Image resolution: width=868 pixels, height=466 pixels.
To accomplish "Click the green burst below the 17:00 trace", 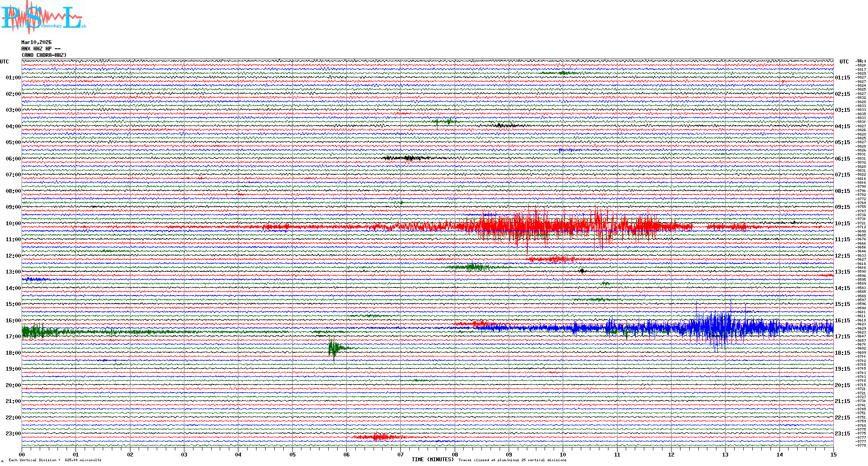I will coord(333,348).
